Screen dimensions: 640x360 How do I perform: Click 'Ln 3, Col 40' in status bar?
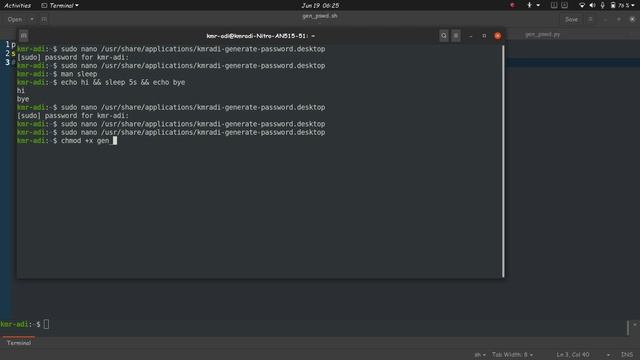pos(573,355)
